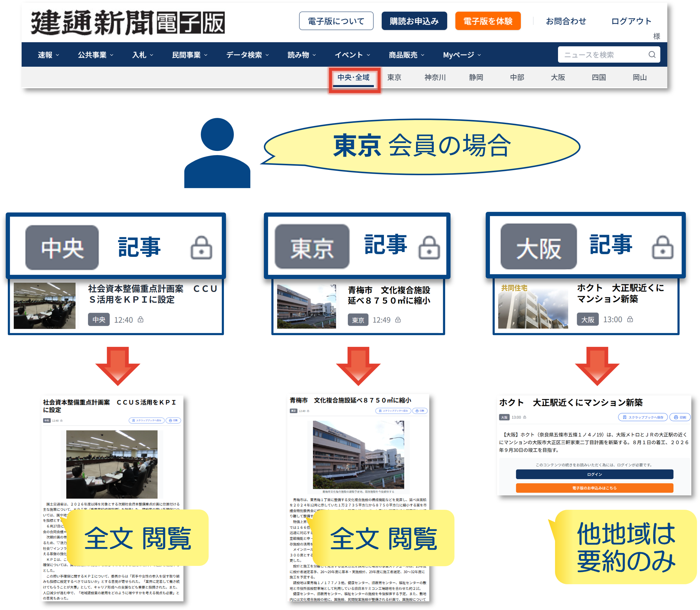Open the meeting room photo thumbnail
700x610 pixels.
(44, 305)
